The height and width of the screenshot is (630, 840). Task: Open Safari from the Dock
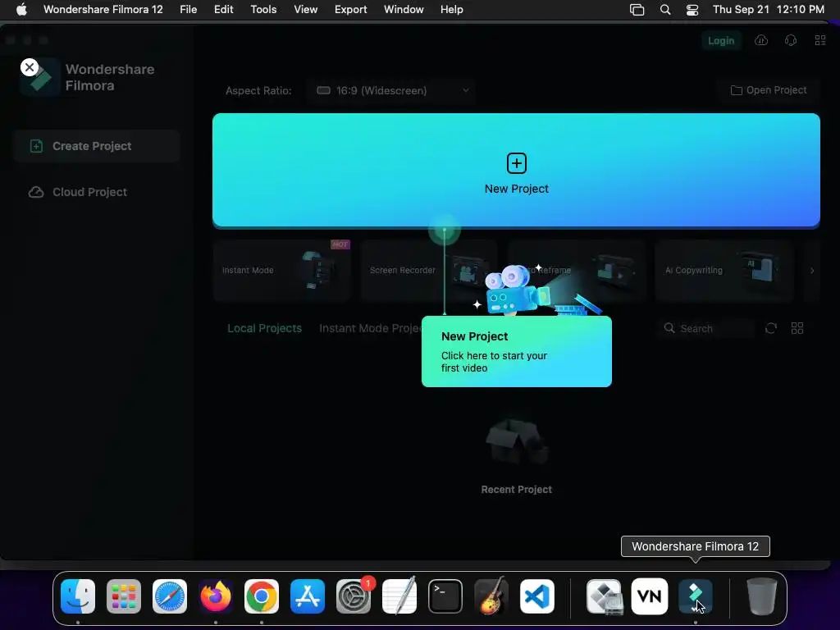pos(170,596)
